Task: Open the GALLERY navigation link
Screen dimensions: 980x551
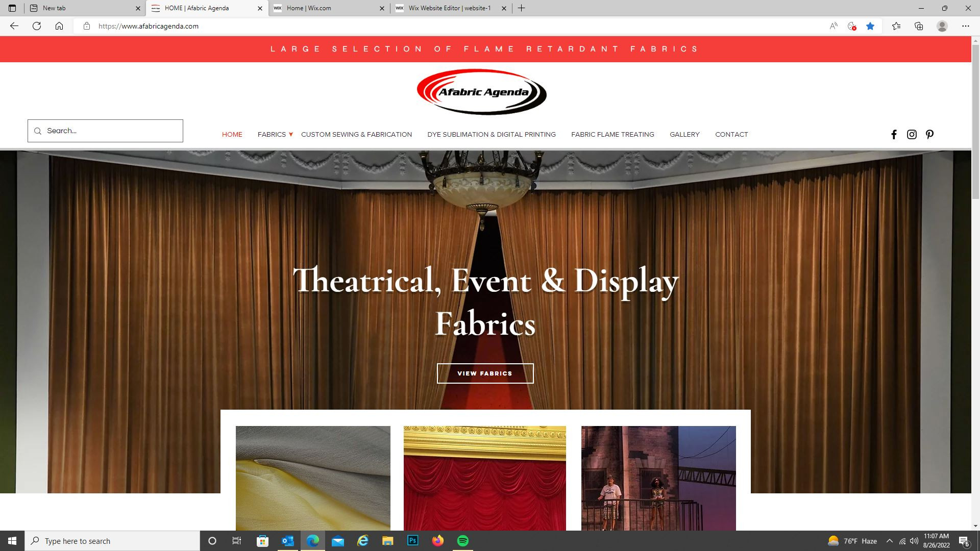Action: click(684, 134)
